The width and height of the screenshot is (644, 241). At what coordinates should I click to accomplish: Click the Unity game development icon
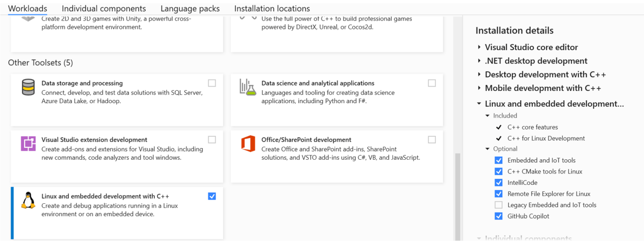tap(28, 18)
